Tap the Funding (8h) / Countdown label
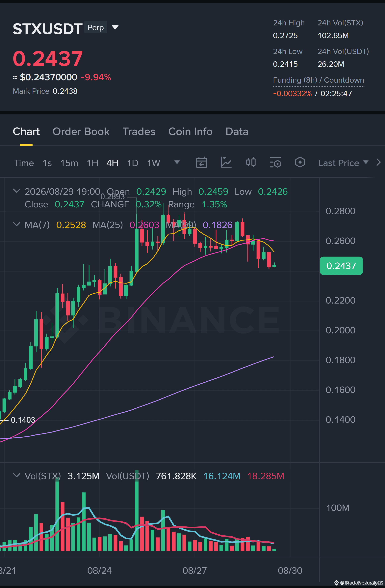 [x=318, y=80]
